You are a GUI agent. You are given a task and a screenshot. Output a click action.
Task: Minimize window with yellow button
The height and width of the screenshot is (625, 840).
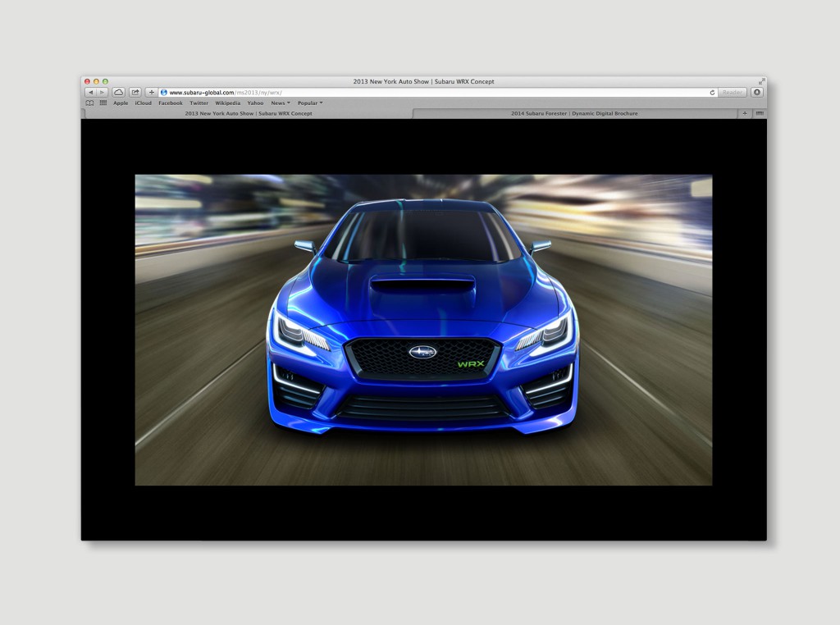(97, 81)
